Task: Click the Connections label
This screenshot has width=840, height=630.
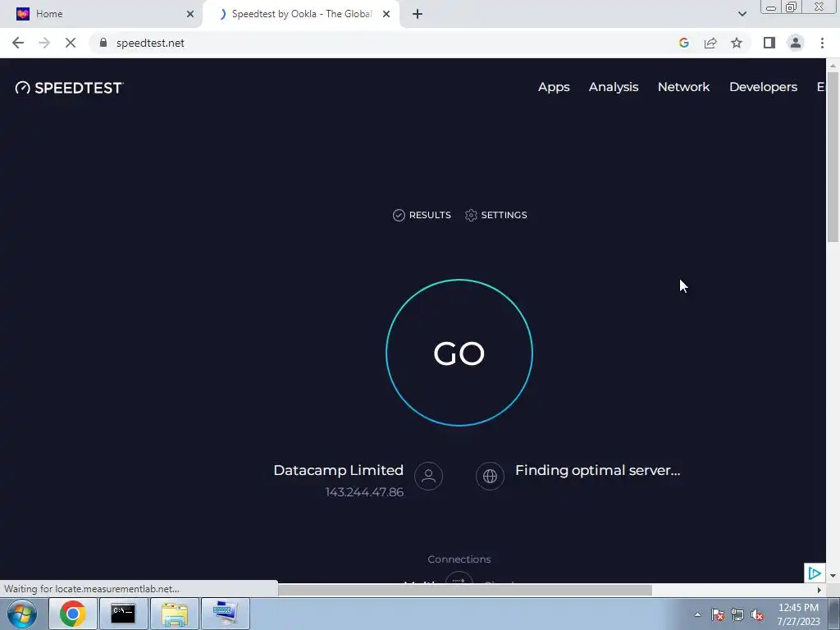Action: point(459,559)
